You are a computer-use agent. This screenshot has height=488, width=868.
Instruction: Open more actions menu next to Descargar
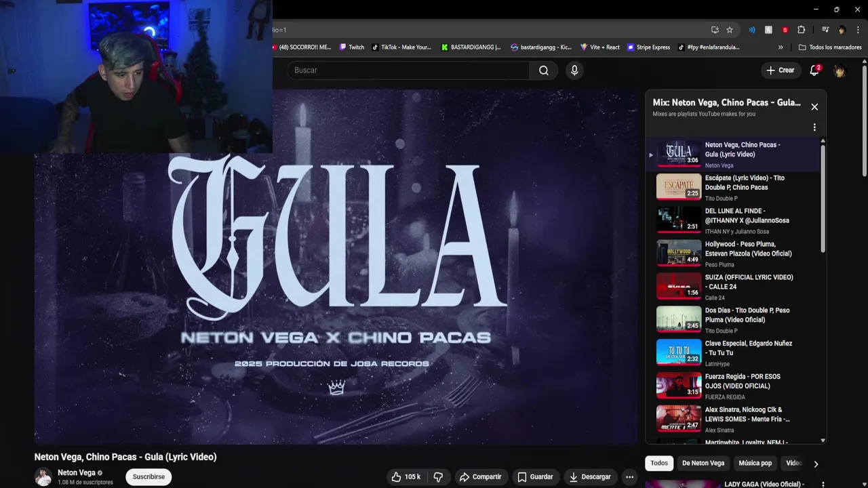629,477
